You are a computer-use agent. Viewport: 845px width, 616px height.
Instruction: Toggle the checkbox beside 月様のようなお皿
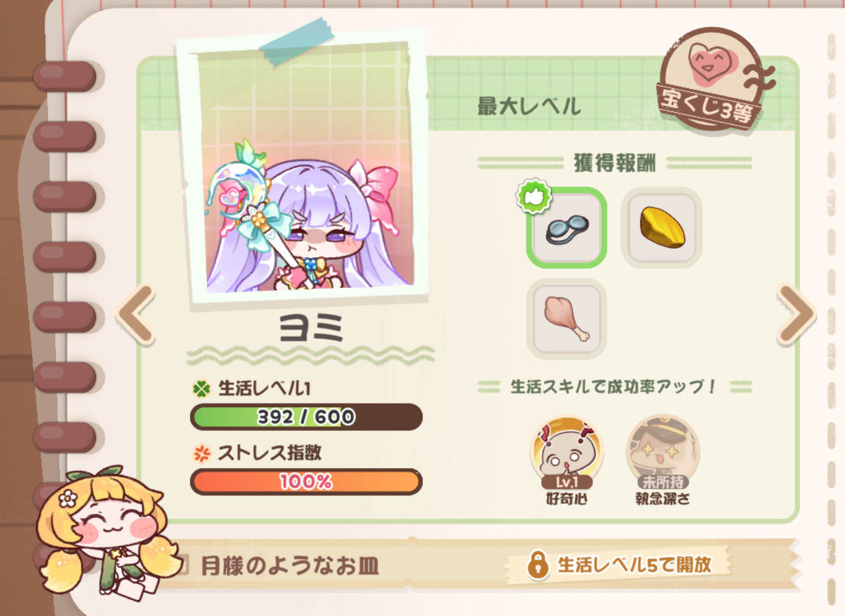point(183,565)
